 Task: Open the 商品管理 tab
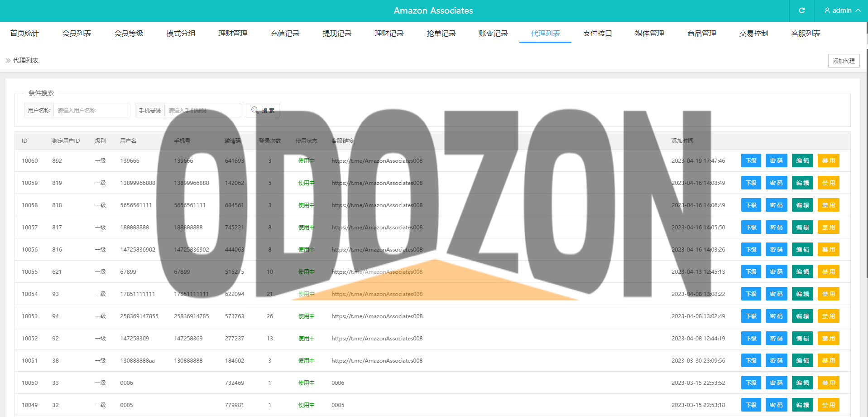(701, 34)
